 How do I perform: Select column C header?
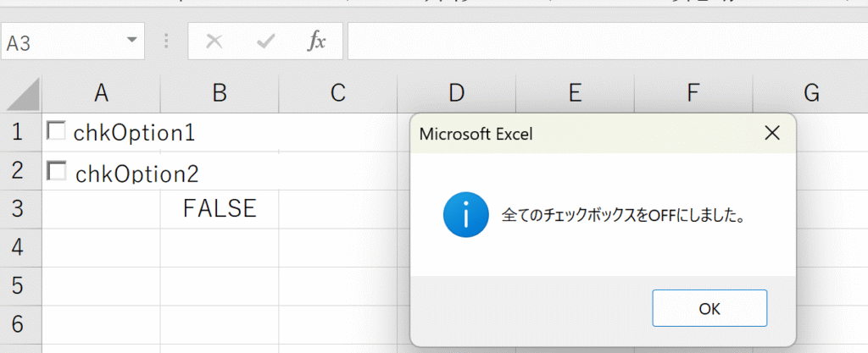pos(337,94)
